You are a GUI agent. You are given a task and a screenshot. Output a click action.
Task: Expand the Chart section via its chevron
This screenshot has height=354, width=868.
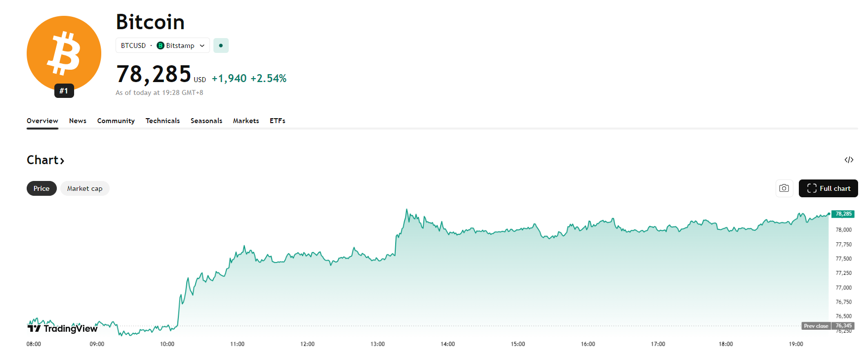point(63,160)
